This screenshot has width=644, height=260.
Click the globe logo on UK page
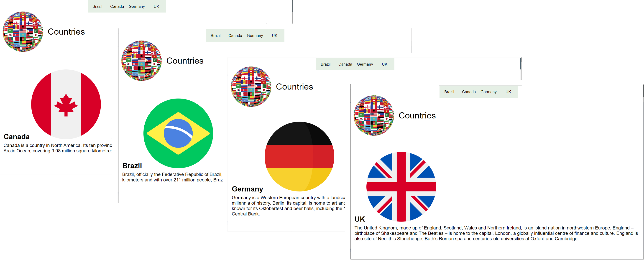[373, 115]
